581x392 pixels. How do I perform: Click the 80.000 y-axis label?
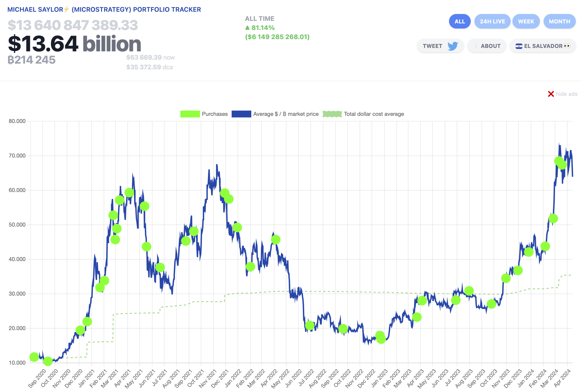pyautogui.click(x=17, y=121)
